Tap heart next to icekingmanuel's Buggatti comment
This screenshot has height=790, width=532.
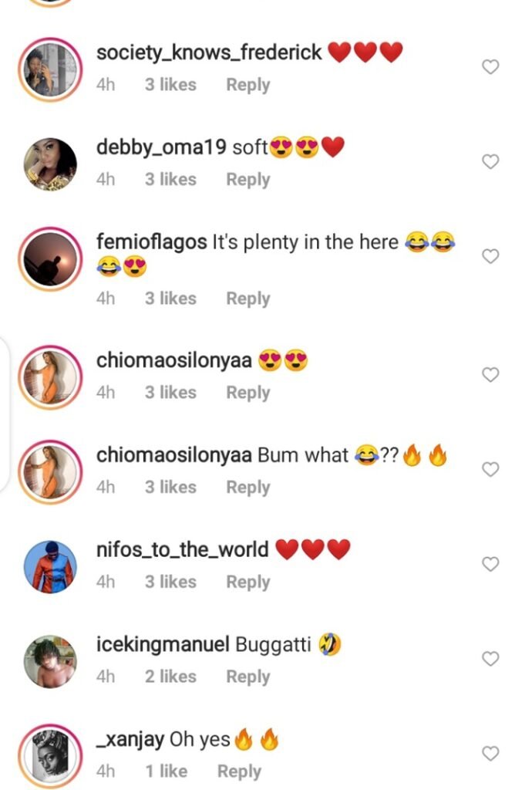pos(490,659)
